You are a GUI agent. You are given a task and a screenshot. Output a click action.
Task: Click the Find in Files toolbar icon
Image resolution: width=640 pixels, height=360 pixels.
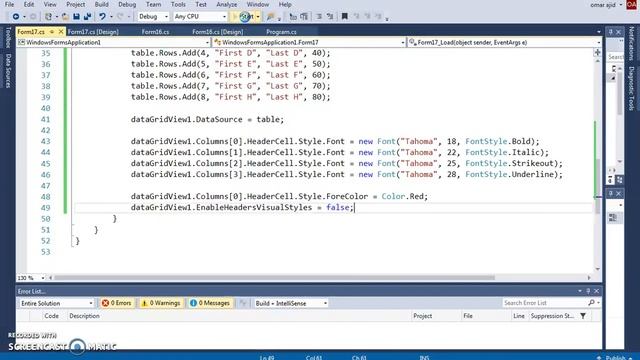pyautogui.click(x=270, y=16)
